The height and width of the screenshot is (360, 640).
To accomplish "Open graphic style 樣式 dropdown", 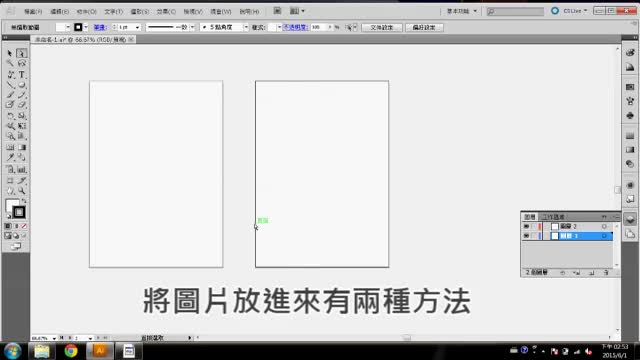I will [279, 27].
